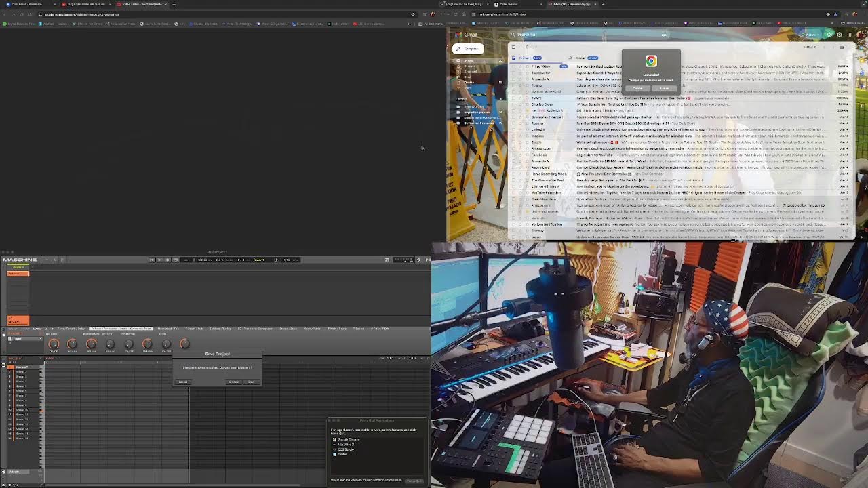Click Discard in Save Project dialog
The height and width of the screenshot is (488, 868).
click(x=233, y=382)
